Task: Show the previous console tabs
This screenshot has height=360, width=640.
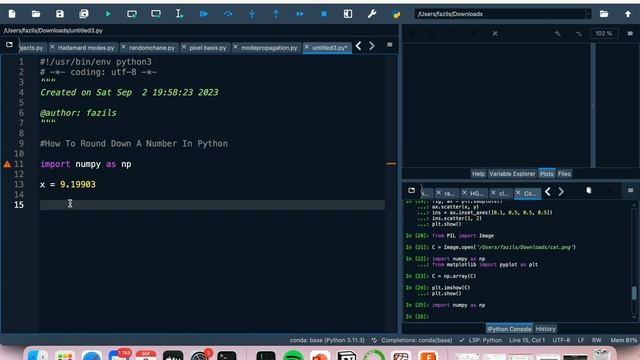Action: coord(548,191)
